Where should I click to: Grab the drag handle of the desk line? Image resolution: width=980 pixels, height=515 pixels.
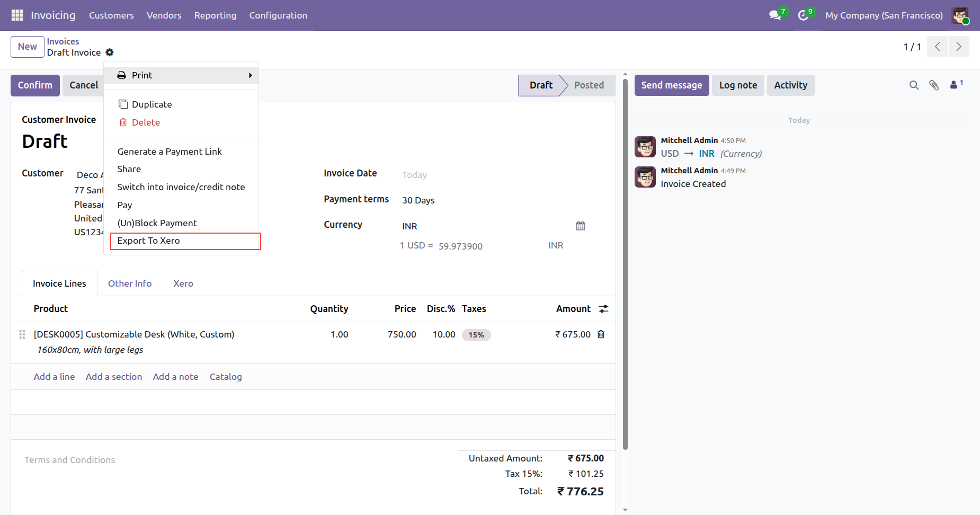(x=22, y=334)
